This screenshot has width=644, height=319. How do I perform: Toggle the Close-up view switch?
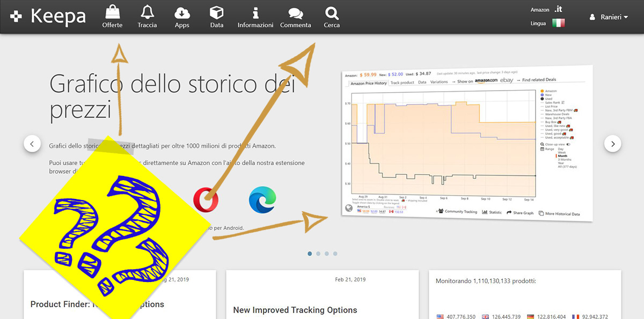coord(567,145)
